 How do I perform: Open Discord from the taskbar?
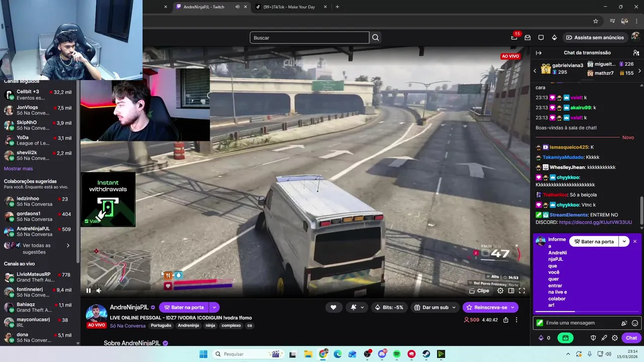pos(382,354)
